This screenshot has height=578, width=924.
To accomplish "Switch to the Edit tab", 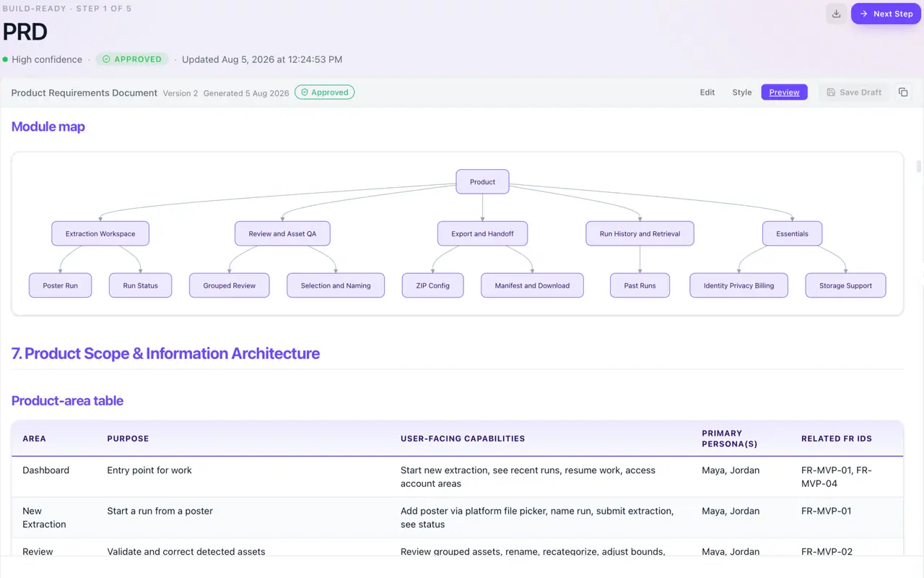I will (x=707, y=92).
